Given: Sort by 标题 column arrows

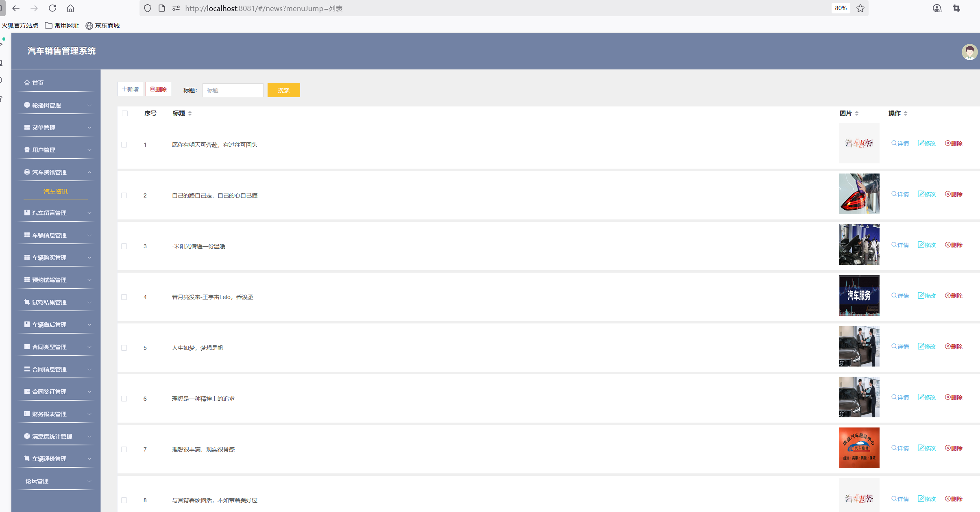Looking at the screenshot, I should pos(190,113).
